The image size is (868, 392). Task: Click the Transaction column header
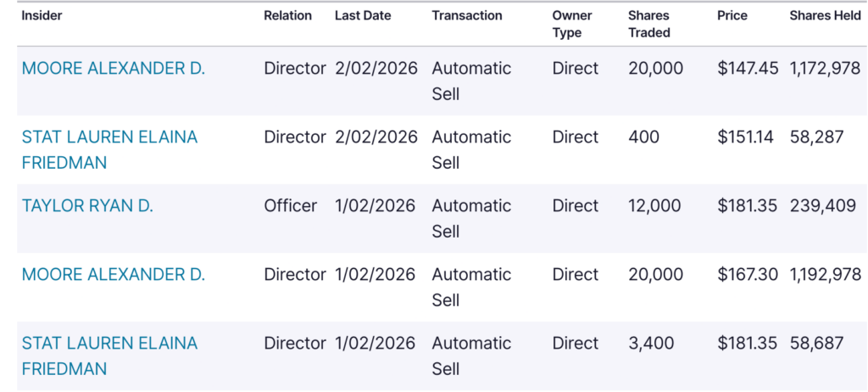(x=466, y=15)
